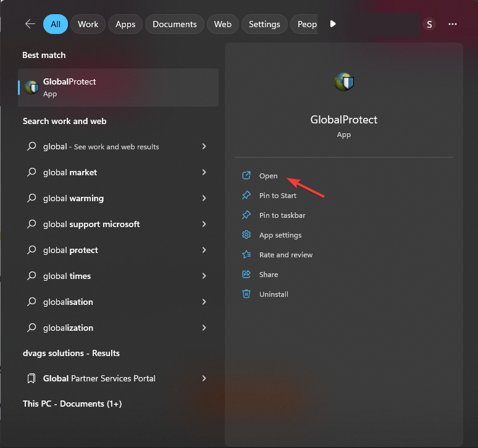Choose Uninstall for GlobalProtect
This screenshot has height=448, width=478.
tap(274, 294)
